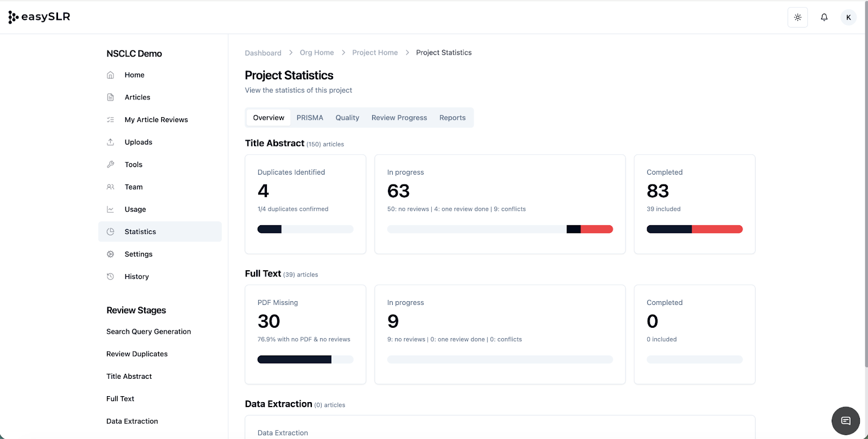
Task: Click the Tools wrench icon
Action: point(111,164)
